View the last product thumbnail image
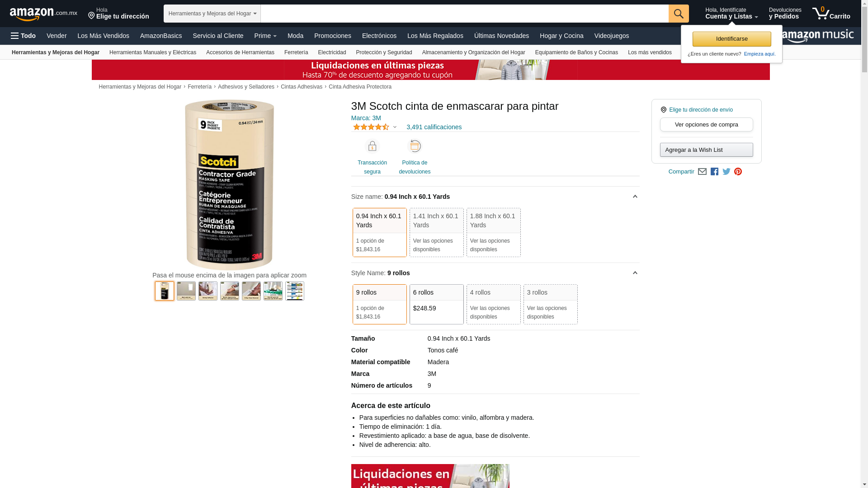 pos(295,291)
